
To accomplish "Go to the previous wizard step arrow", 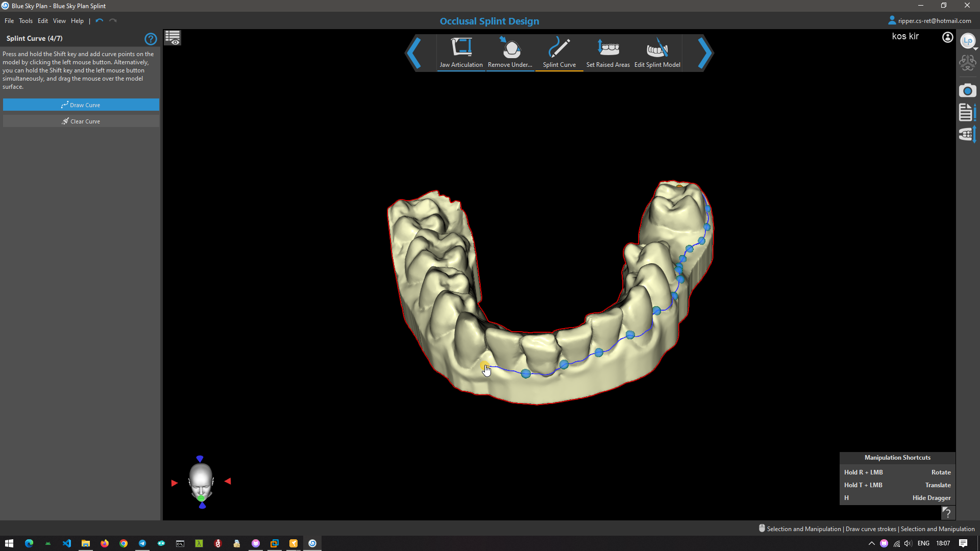I will click(x=414, y=53).
